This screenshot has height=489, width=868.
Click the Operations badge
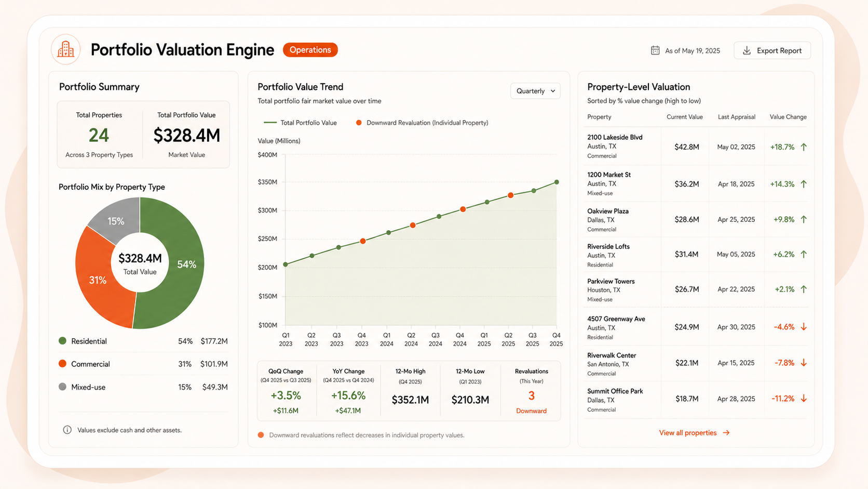[x=310, y=50]
